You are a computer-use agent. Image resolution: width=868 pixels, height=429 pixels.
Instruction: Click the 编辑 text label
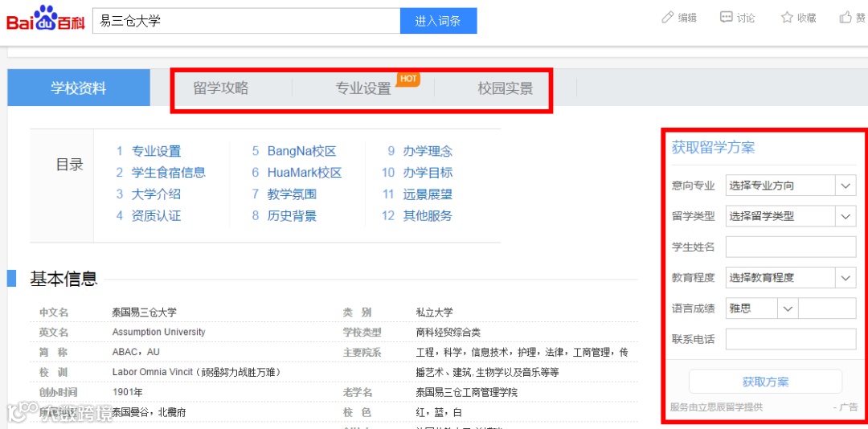(687, 18)
